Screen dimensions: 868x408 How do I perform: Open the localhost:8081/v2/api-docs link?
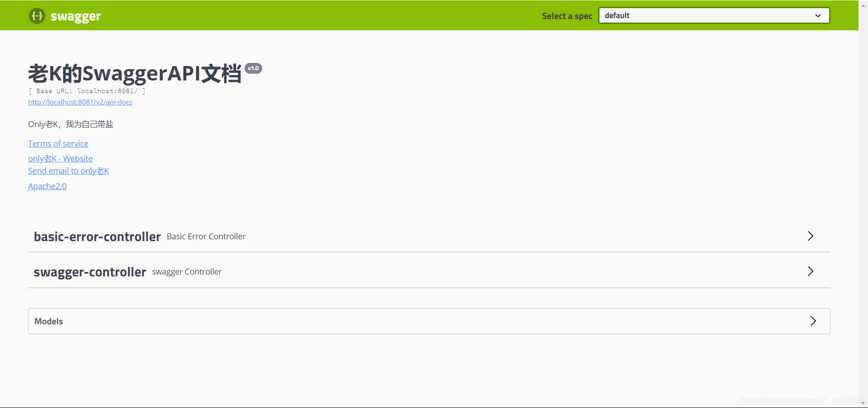(80, 102)
